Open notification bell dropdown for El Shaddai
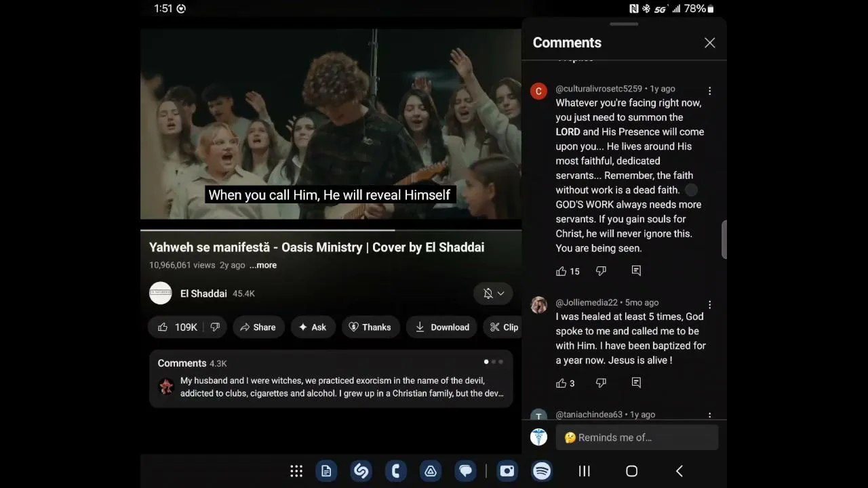This screenshot has height=488, width=868. click(493, 293)
